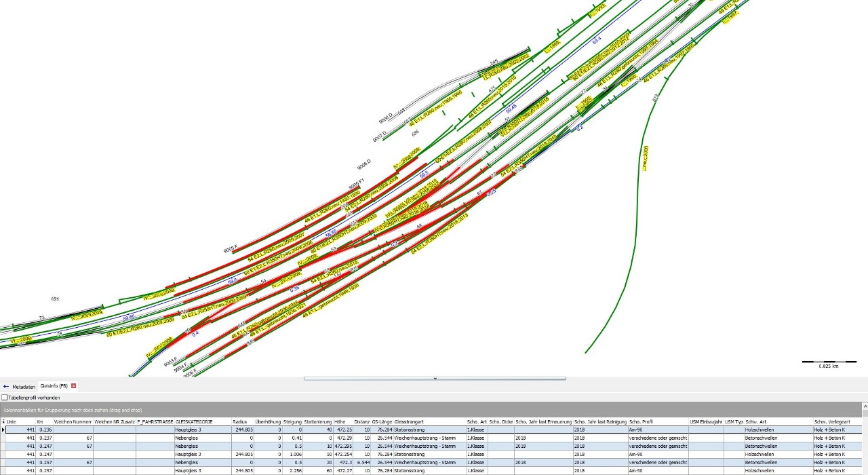
Task: Click the Radius column header
Action: pyautogui.click(x=239, y=421)
